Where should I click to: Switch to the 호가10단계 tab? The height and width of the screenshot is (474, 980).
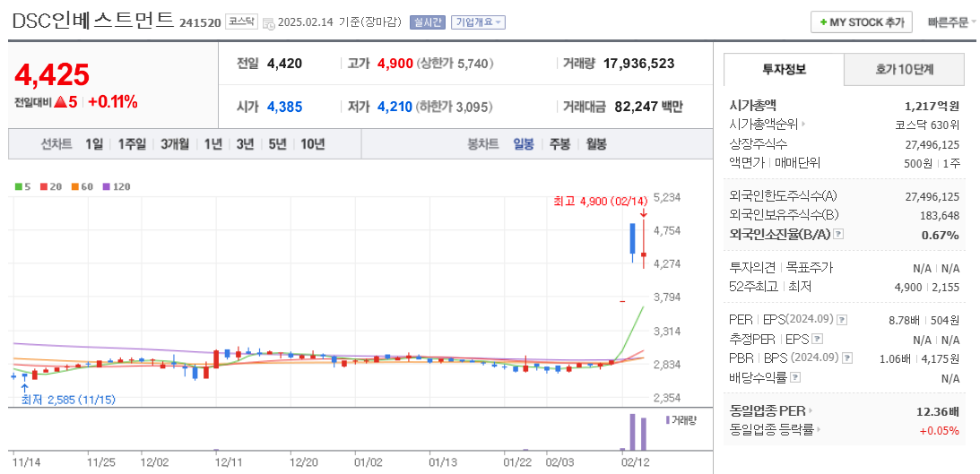tap(905, 69)
